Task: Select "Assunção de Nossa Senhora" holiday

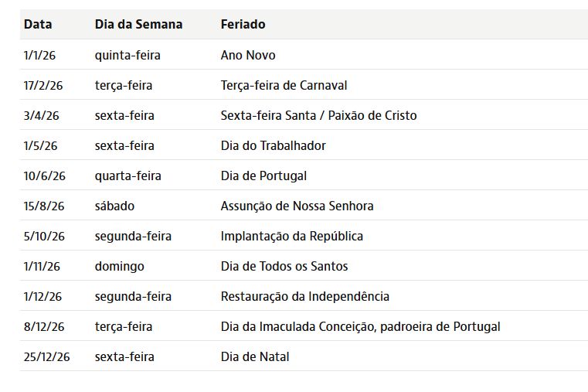Action: click(297, 206)
